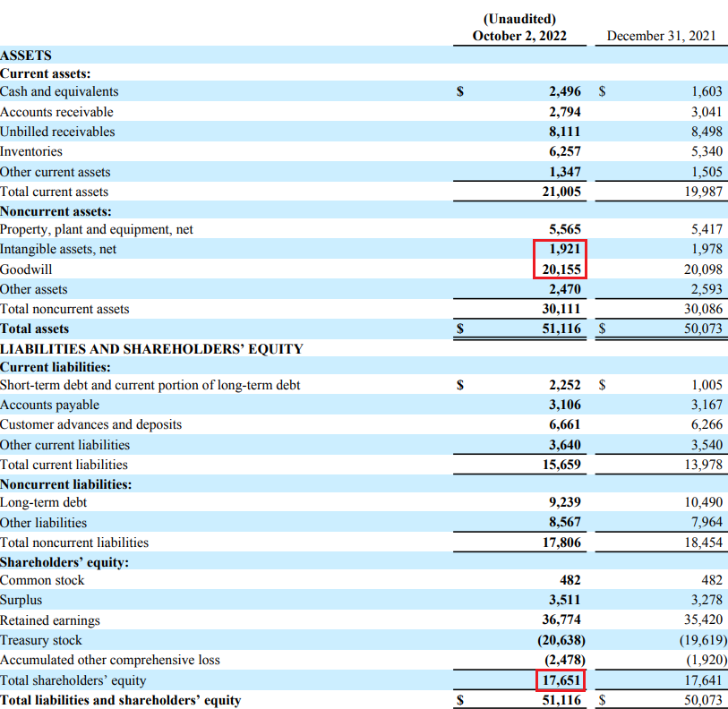Select the Inventories row label
Viewport: 728px width, 709px height.
[x=31, y=151]
